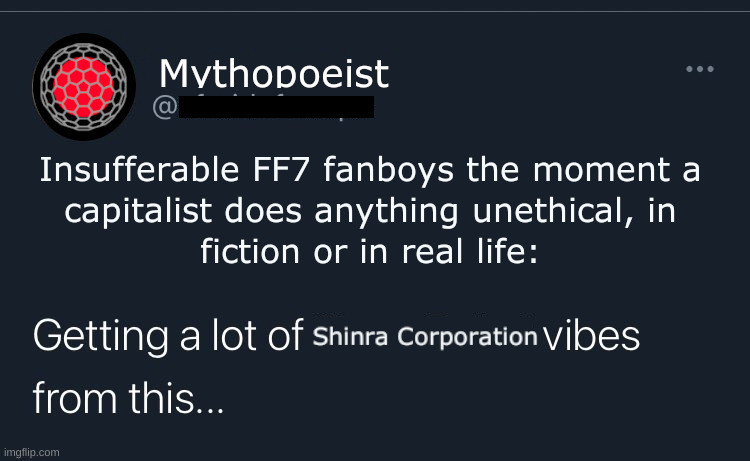750x461 pixels.
Task: Click the word "vibes" in the tweet
Action: coord(592,336)
